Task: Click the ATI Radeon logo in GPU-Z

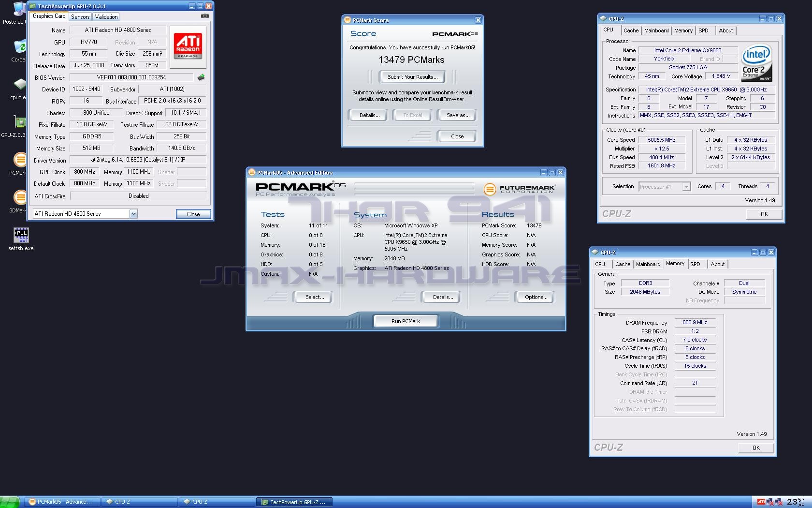Action: (188, 46)
